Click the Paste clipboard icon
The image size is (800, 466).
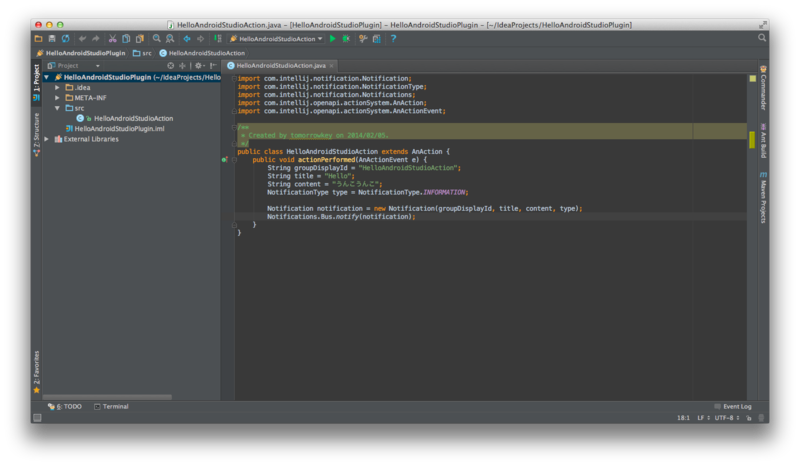pos(139,39)
